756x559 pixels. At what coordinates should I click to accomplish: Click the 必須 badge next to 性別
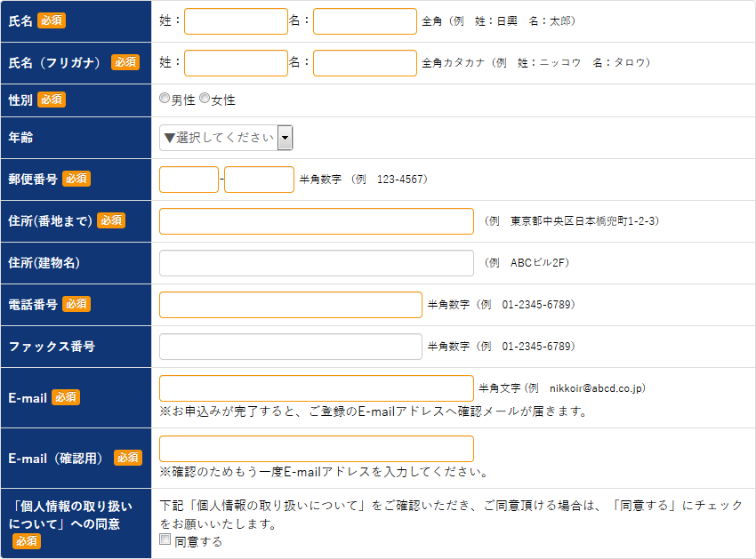coord(52,100)
